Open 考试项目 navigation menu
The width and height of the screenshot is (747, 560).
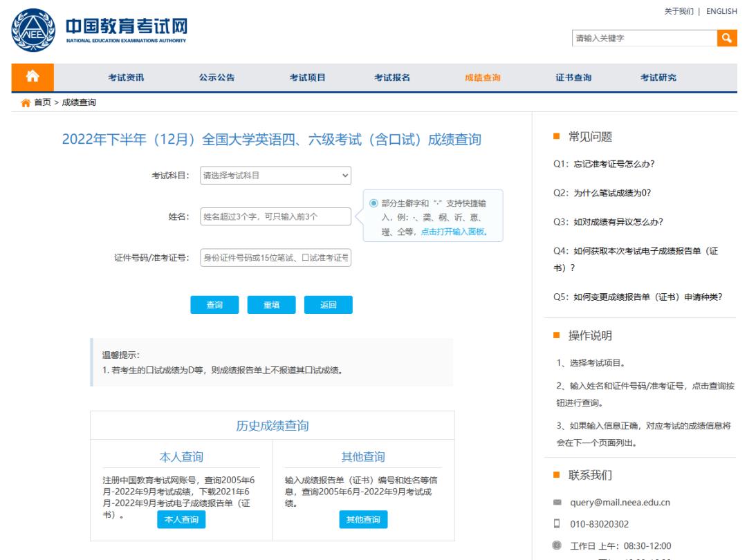(x=307, y=77)
